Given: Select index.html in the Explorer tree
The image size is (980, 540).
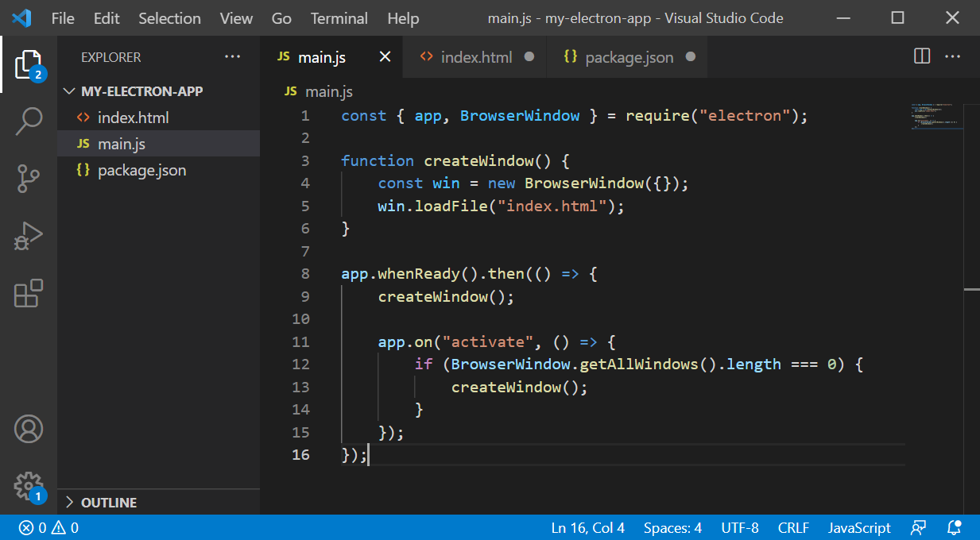Looking at the screenshot, I should pos(158,118).
